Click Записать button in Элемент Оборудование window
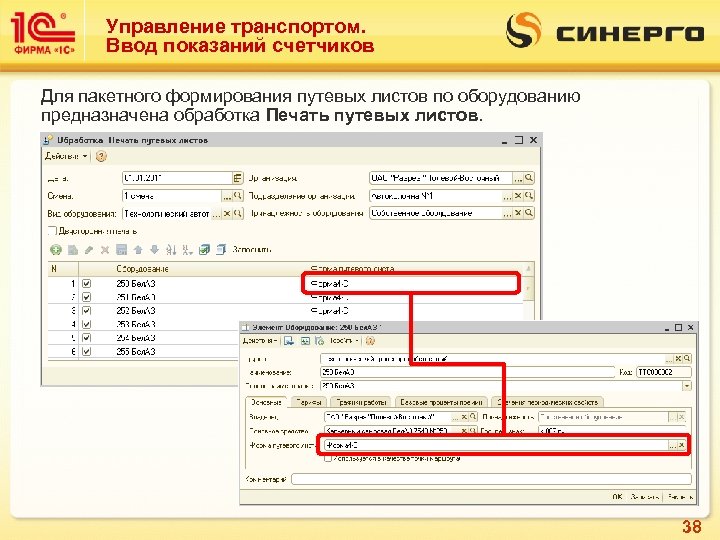This screenshot has width=720, height=540. pos(645,497)
